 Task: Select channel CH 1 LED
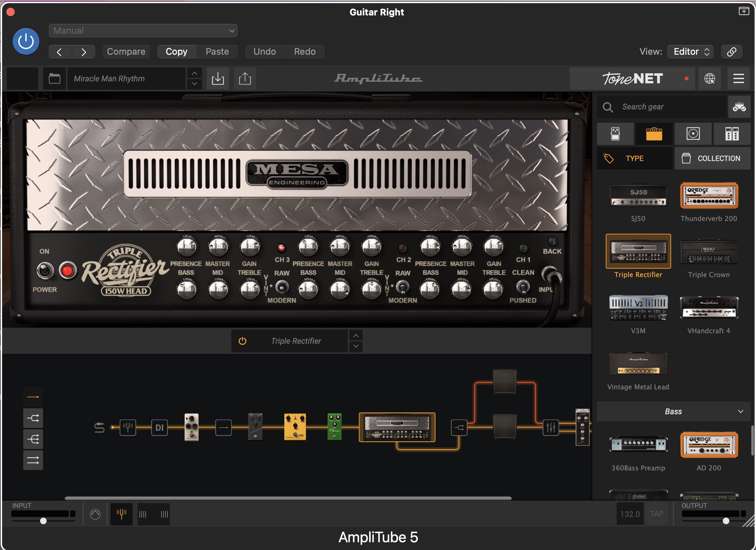(x=523, y=248)
